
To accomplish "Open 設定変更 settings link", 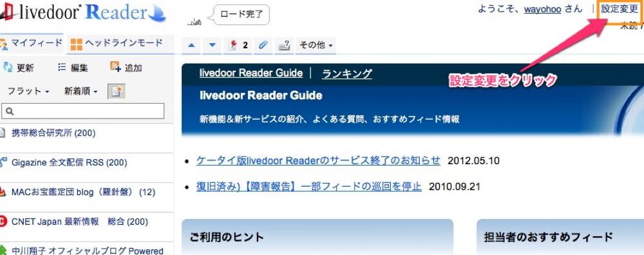I will 620,10.
